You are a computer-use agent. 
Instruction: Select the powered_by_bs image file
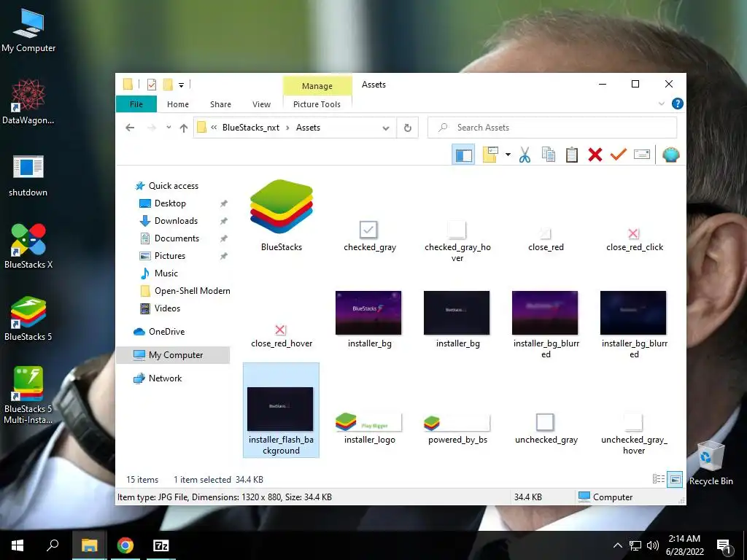pos(457,429)
